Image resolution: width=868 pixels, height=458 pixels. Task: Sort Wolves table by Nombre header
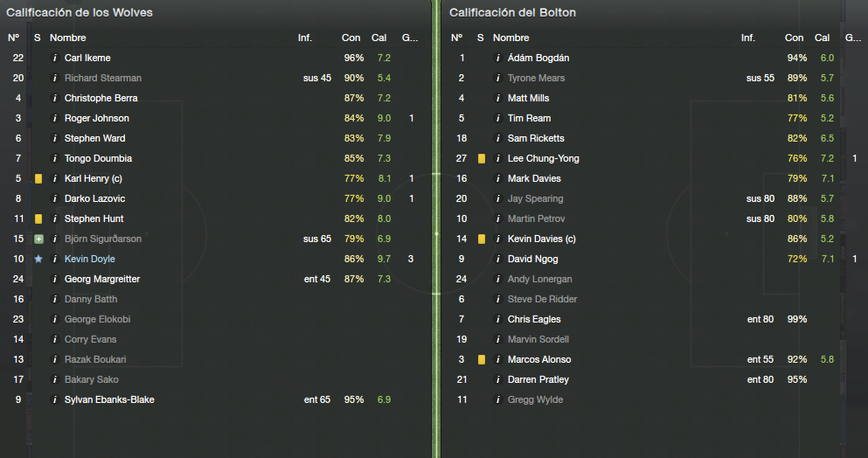pyautogui.click(x=67, y=38)
